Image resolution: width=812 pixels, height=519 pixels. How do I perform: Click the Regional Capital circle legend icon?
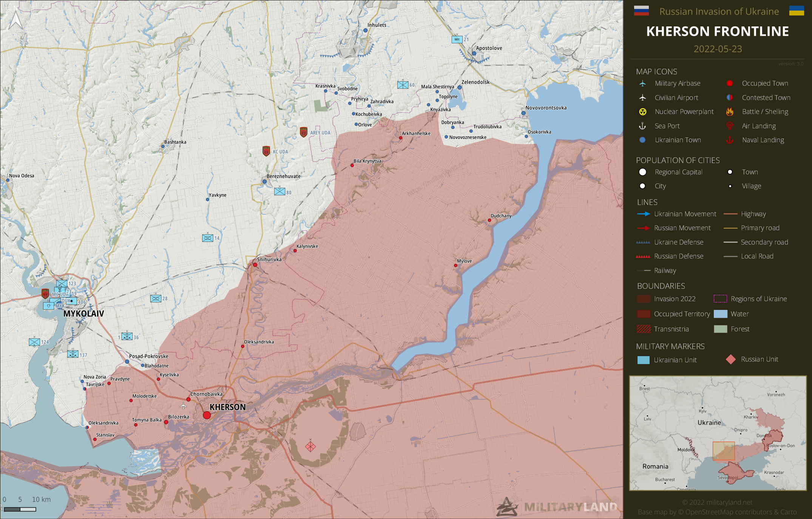coord(642,172)
